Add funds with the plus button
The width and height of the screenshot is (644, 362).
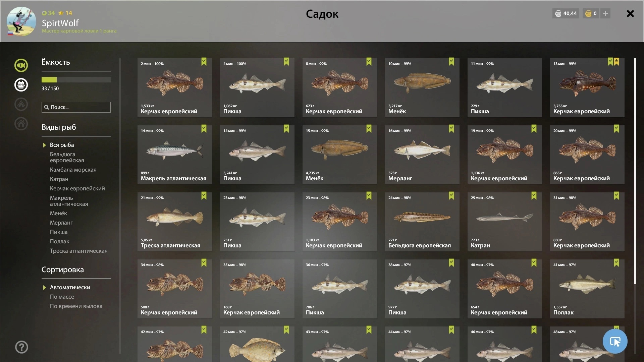[605, 13]
